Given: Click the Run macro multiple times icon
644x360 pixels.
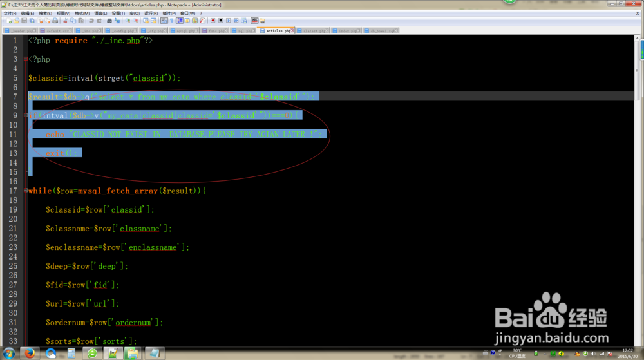Looking at the screenshot, I should 236,21.
